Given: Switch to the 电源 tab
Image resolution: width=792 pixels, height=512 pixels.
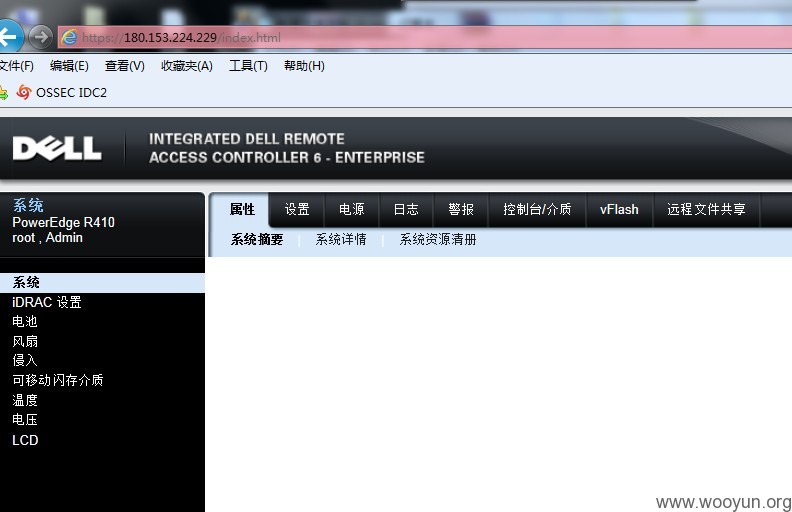Looking at the screenshot, I should pyautogui.click(x=352, y=209).
